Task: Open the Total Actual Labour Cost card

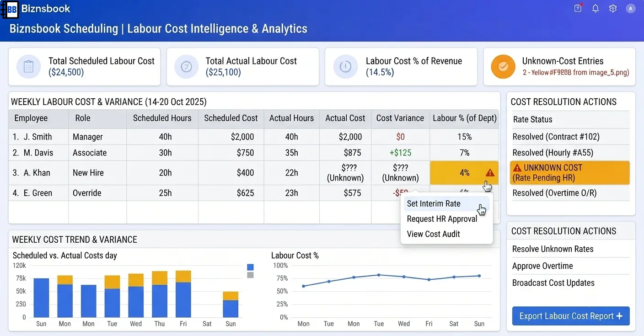Action: [x=242, y=67]
